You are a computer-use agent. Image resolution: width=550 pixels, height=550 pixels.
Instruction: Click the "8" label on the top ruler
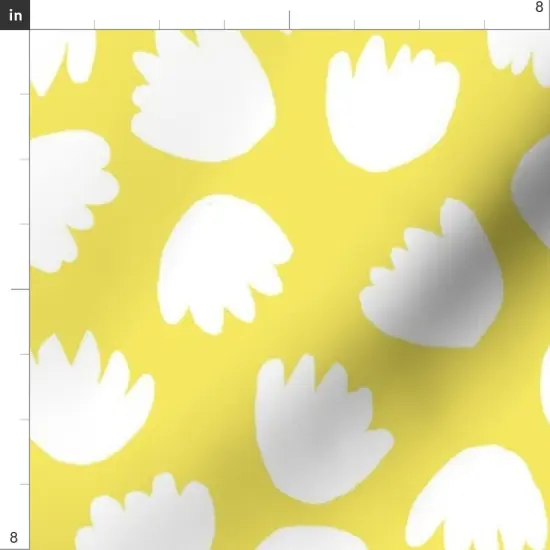pos(539,7)
